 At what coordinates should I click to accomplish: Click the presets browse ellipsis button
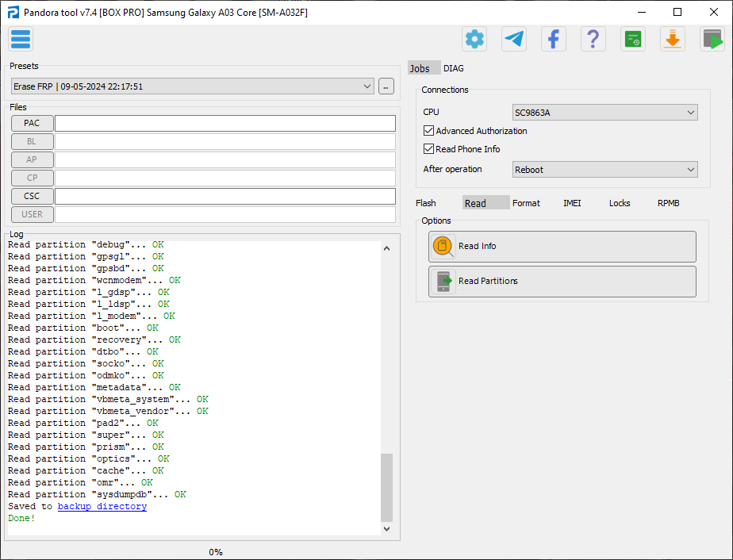click(386, 86)
